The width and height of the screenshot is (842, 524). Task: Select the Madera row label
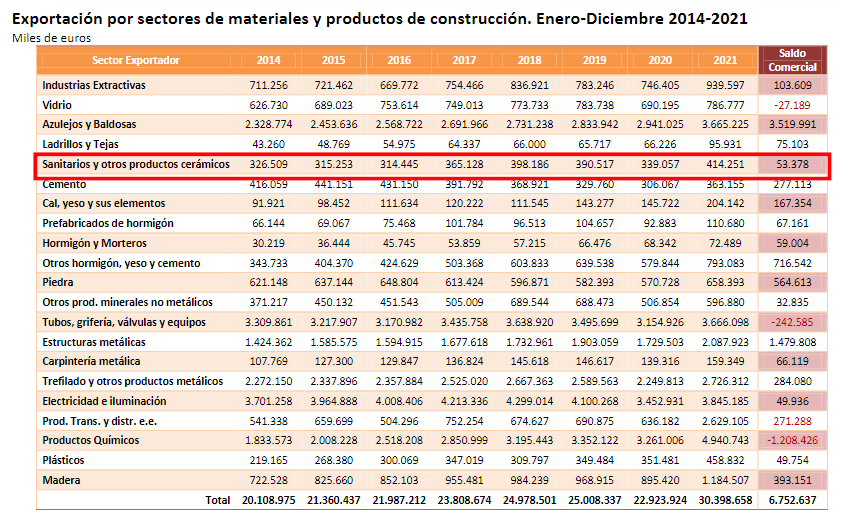click(x=61, y=480)
